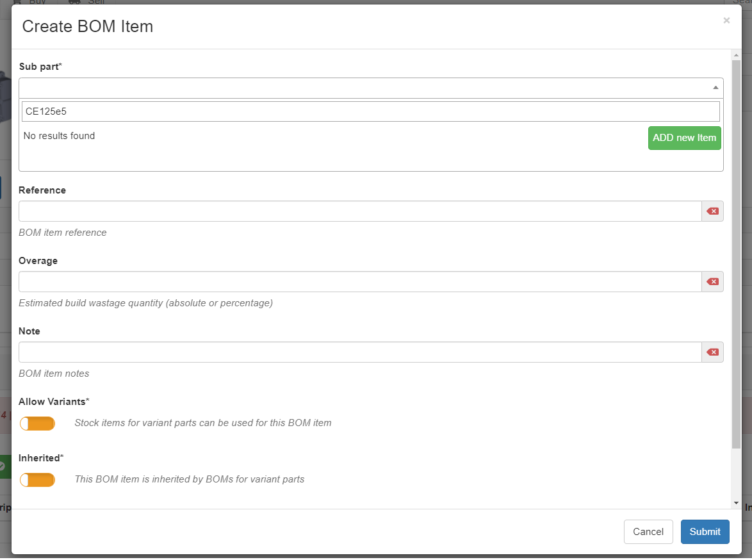Image resolution: width=752 pixels, height=560 pixels.
Task: Submit the new BOM item
Action: [705, 531]
